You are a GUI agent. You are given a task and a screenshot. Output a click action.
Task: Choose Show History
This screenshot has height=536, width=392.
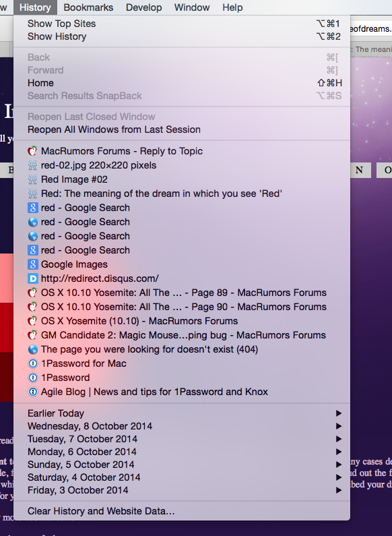pos(182,36)
